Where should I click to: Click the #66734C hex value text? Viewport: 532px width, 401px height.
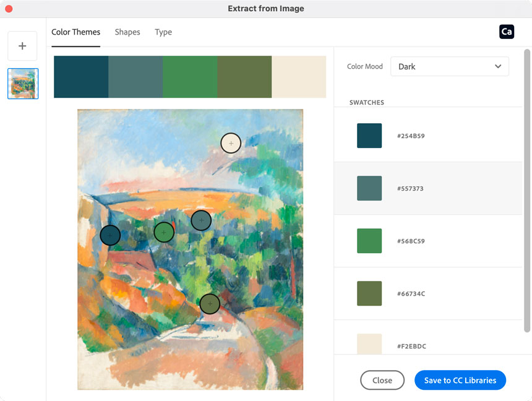pos(411,294)
